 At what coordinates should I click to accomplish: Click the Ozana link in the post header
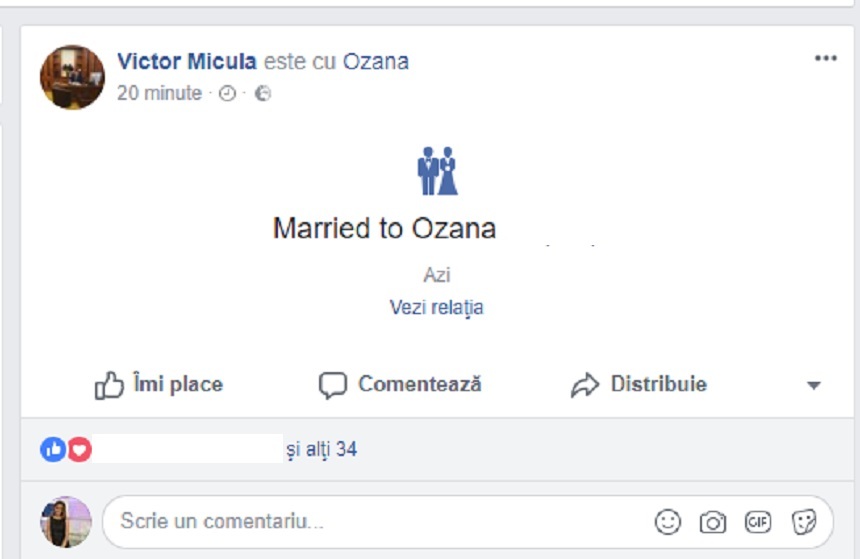click(x=376, y=61)
